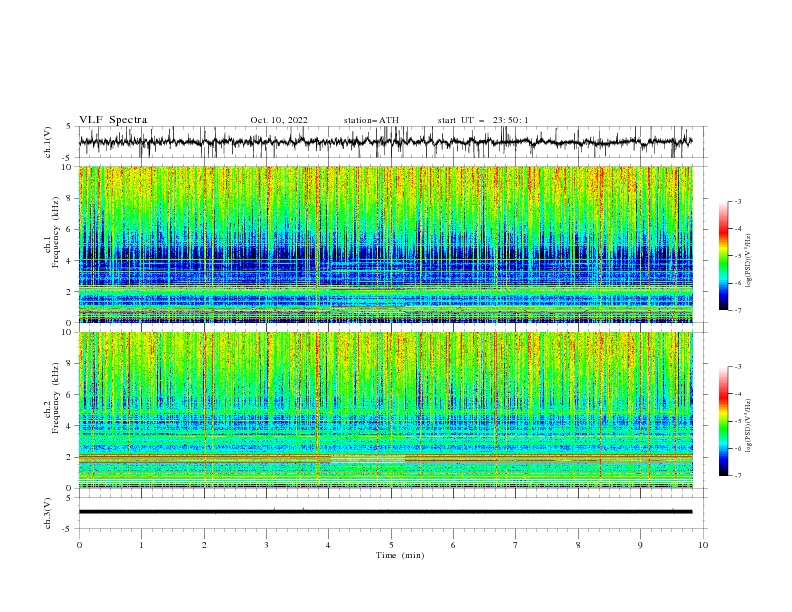Click the ch.1 spectrogram colorbar
Screen dimensions: 792x612
(x=724, y=256)
